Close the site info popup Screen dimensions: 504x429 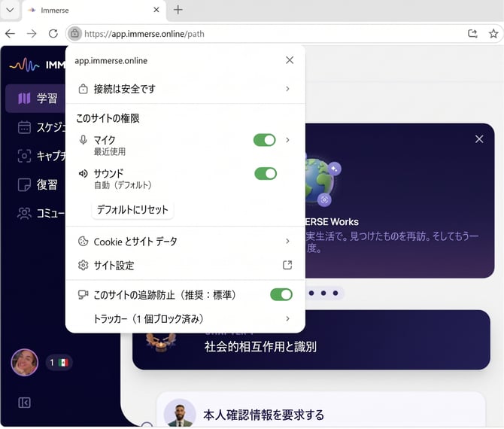(x=290, y=60)
